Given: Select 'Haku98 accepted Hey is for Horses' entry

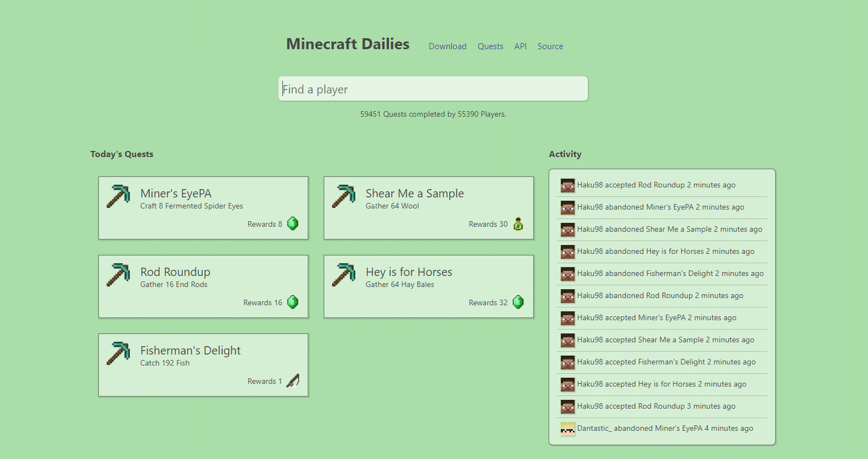Looking at the screenshot, I should [662, 384].
